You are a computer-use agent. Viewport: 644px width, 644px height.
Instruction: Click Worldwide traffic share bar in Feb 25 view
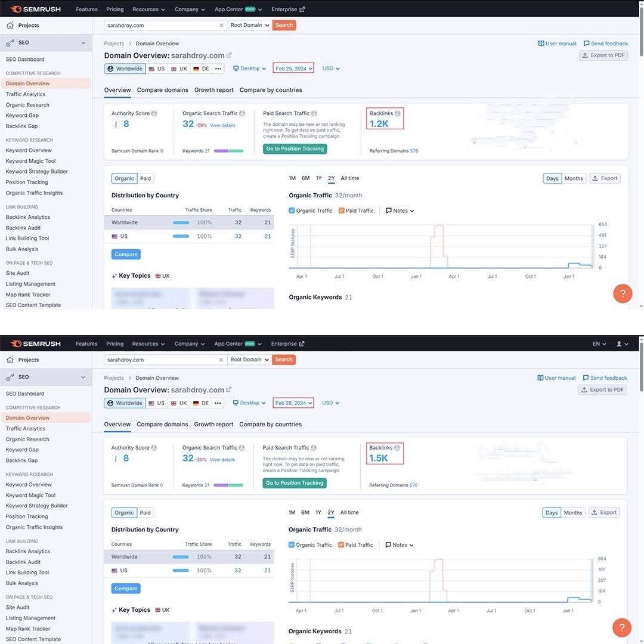tap(181, 222)
